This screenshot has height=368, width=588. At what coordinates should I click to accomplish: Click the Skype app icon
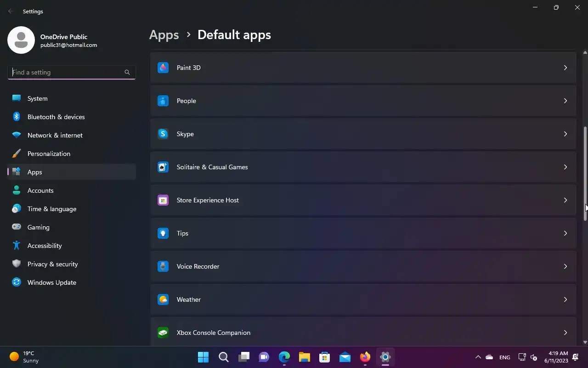click(163, 134)
